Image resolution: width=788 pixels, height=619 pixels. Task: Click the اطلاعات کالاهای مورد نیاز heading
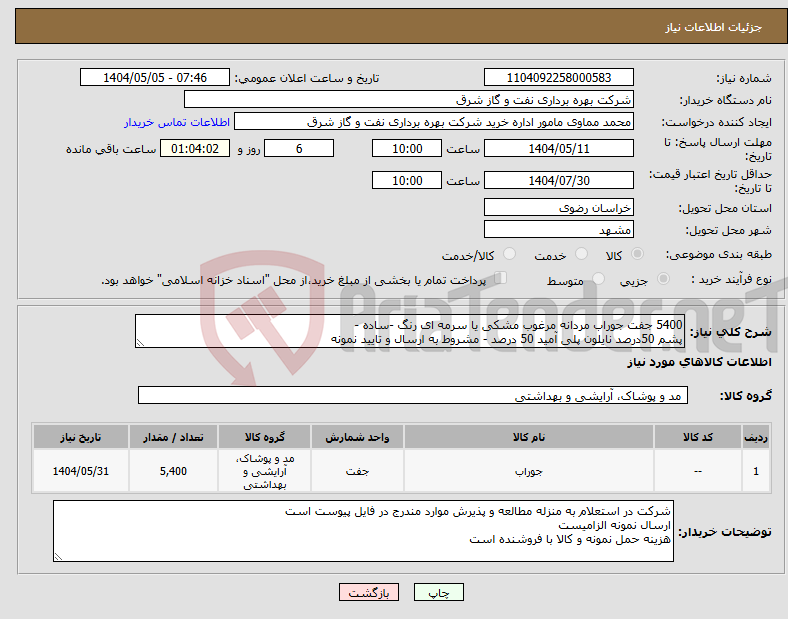699,362
